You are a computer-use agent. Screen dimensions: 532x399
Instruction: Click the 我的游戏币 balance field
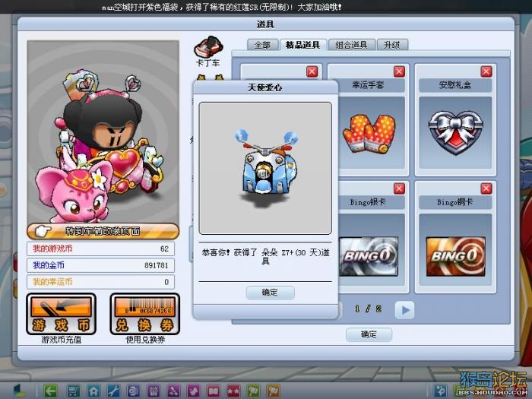click(x=101, y=249)
